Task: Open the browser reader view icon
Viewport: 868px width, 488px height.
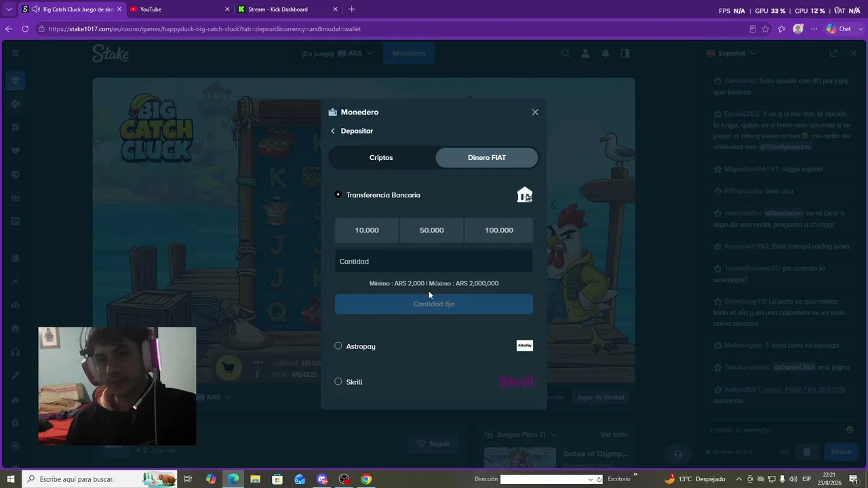Action: point(752,29)
